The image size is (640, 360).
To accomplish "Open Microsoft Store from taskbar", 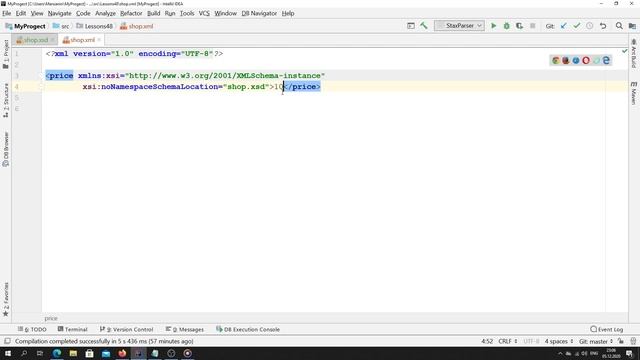I will 89,353.
